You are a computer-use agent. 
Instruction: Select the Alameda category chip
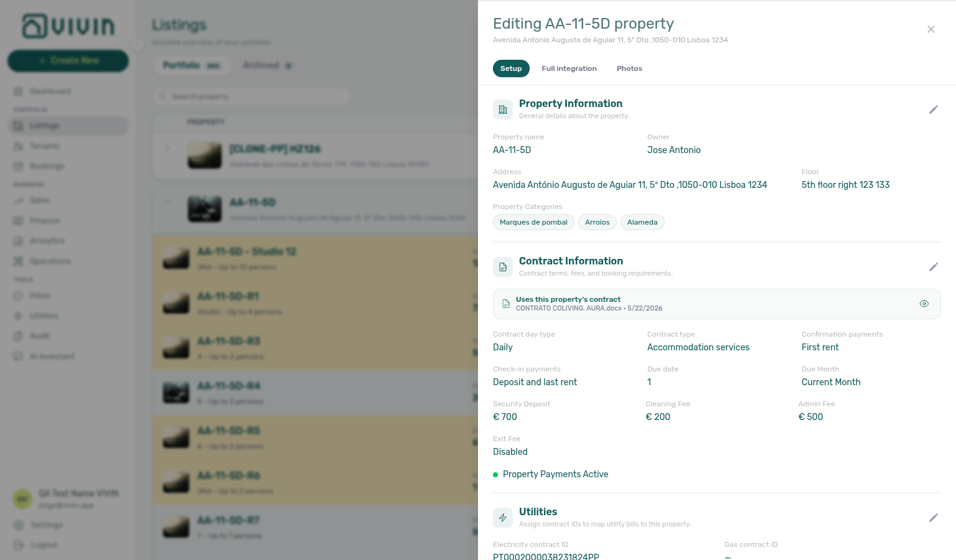[x=642, y=222]
